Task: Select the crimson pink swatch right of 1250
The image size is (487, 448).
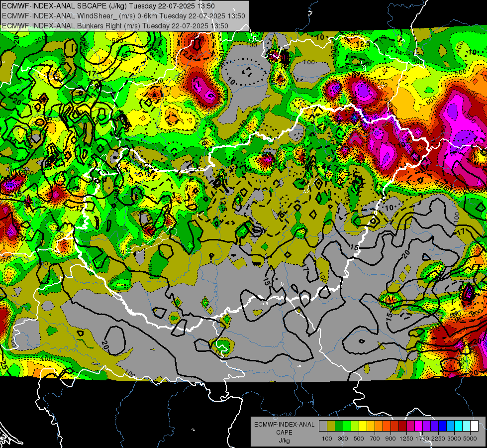Action: (x=410, y=426)
